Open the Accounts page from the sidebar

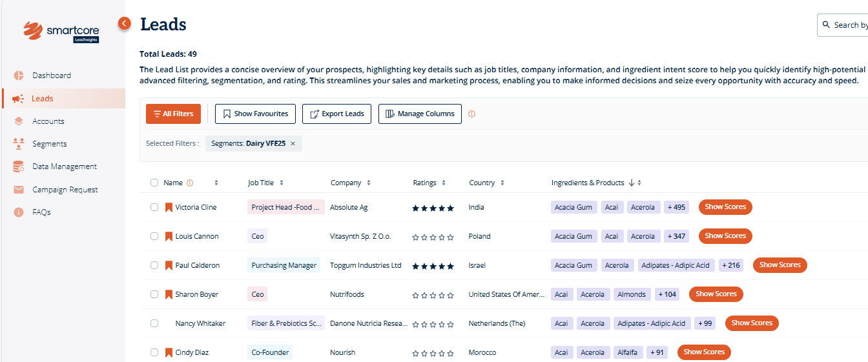(48, 121)
